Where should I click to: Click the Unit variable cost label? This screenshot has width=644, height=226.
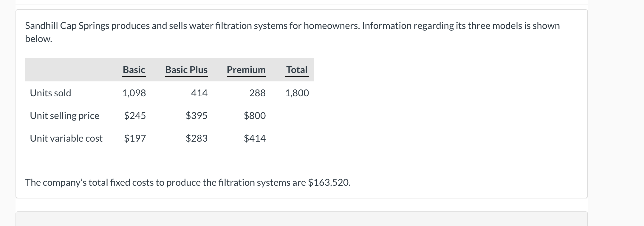(66, 138)
